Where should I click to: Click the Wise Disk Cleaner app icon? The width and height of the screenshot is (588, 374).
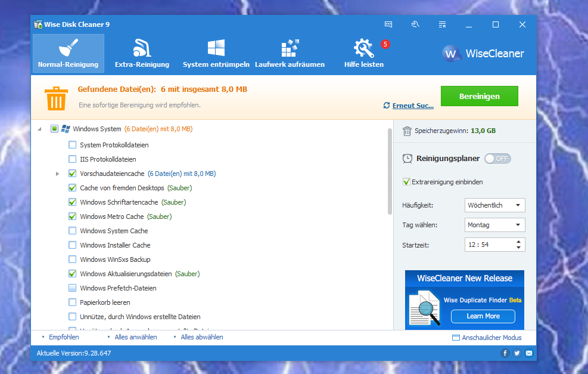coord(38,24)
